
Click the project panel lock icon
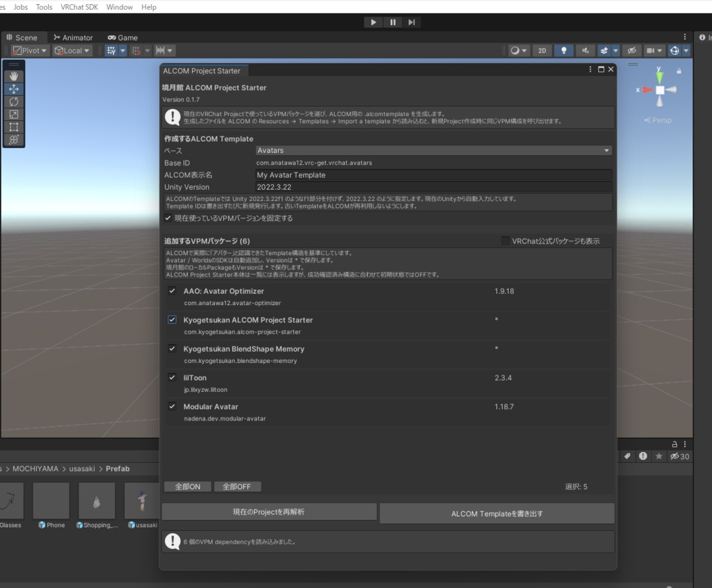pyautogui.click(x=674, y=444)
